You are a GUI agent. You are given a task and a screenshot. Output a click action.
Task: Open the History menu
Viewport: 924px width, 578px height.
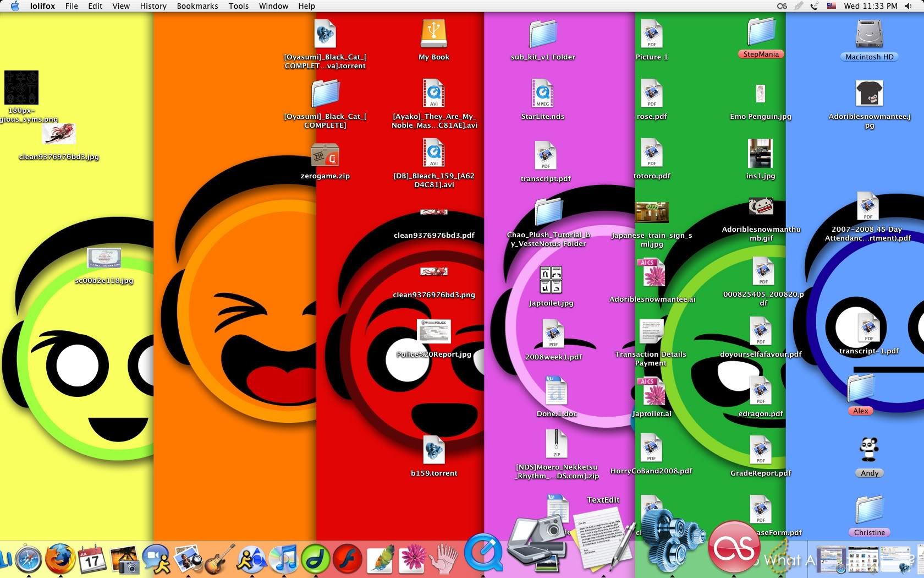(x=153, y=6)
